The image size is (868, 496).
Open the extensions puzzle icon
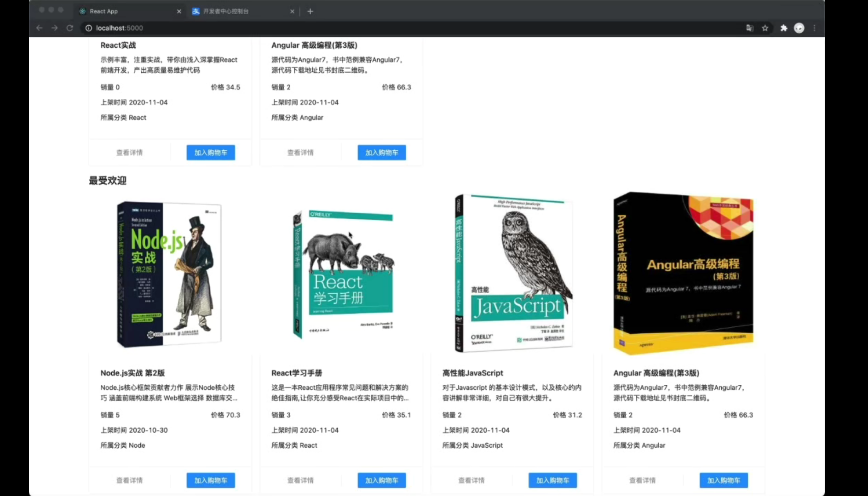[784, 28]
